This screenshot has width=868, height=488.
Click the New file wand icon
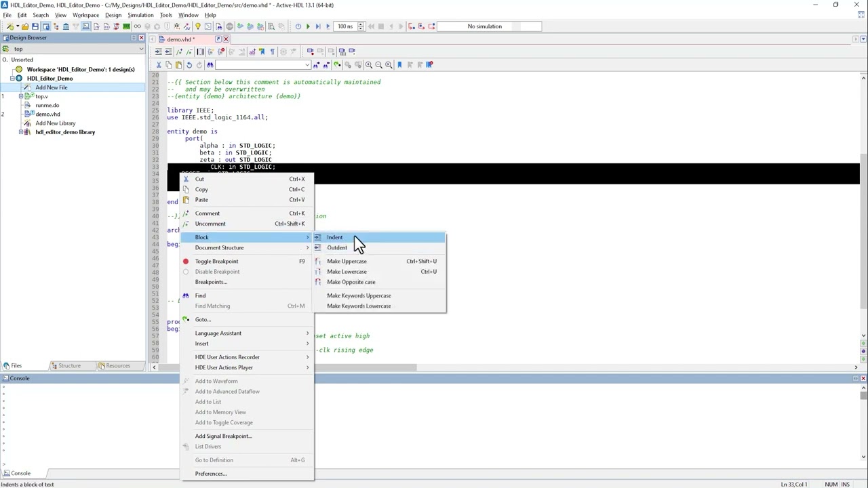coord(10,26)
